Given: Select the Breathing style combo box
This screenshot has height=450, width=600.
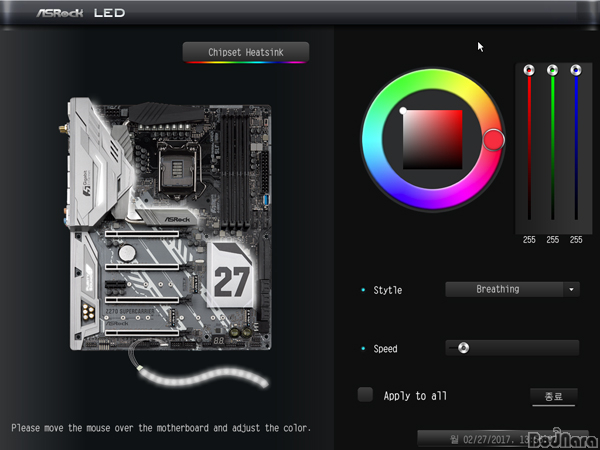Looking at the screenshot, I should 512,289.
